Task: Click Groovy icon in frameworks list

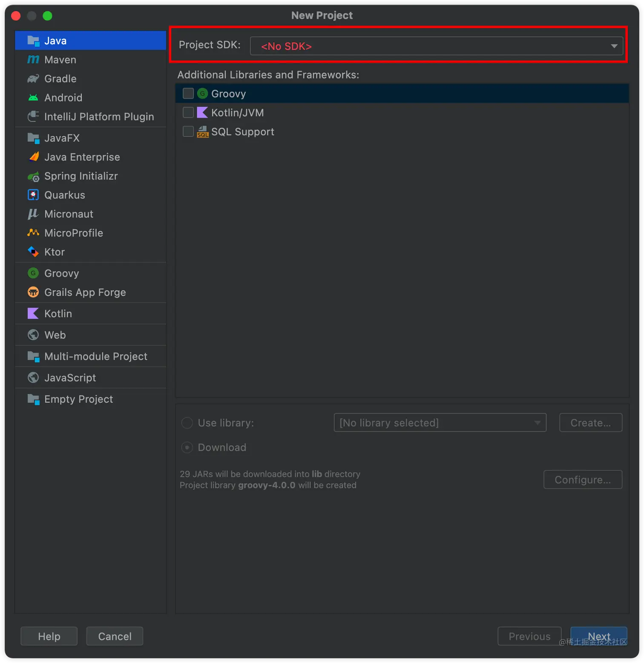Action: pos(203,94)
